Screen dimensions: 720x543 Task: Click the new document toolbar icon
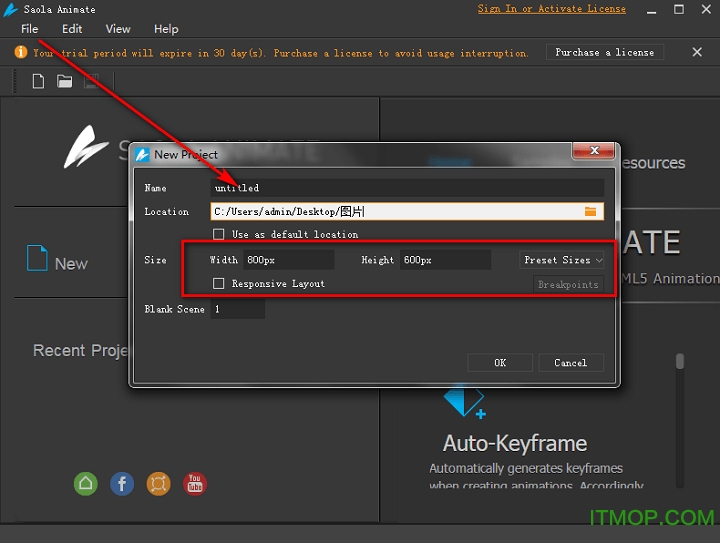coord(38,82)
